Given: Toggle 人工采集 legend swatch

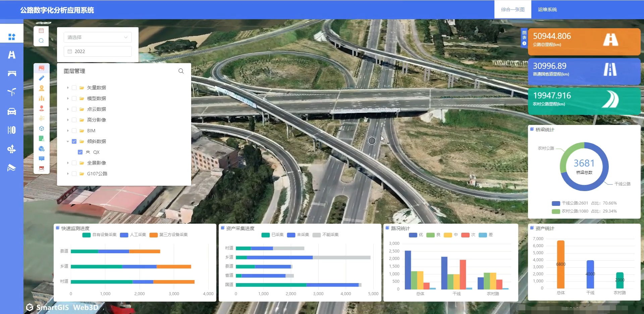Looking at the screenshot, I should (x=124, y=235).
